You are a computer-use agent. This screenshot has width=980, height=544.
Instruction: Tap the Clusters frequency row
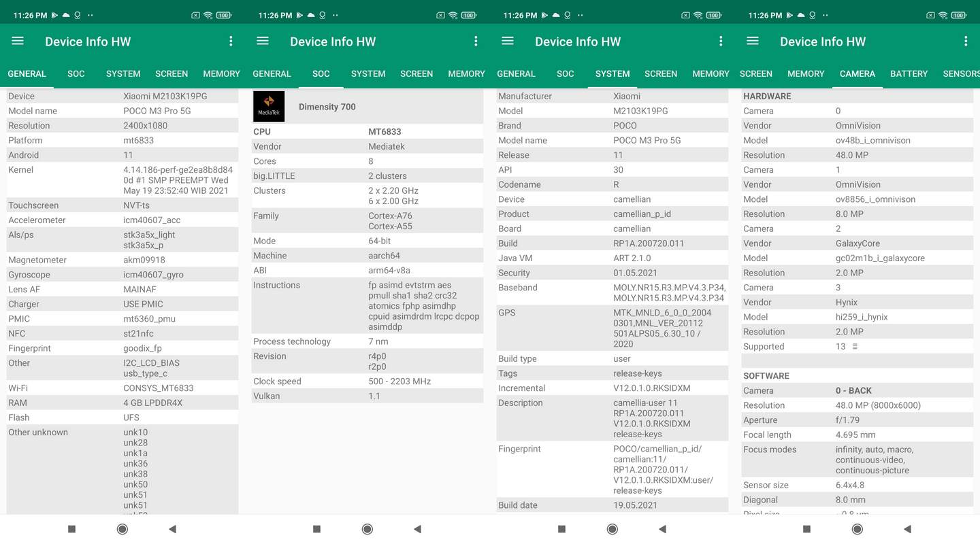(367, 196)
